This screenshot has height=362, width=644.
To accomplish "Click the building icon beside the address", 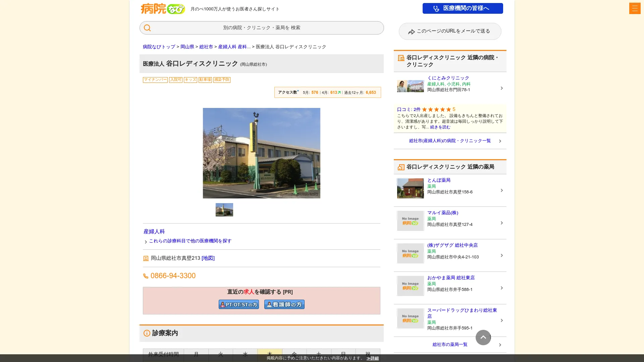I will point(146,258).
